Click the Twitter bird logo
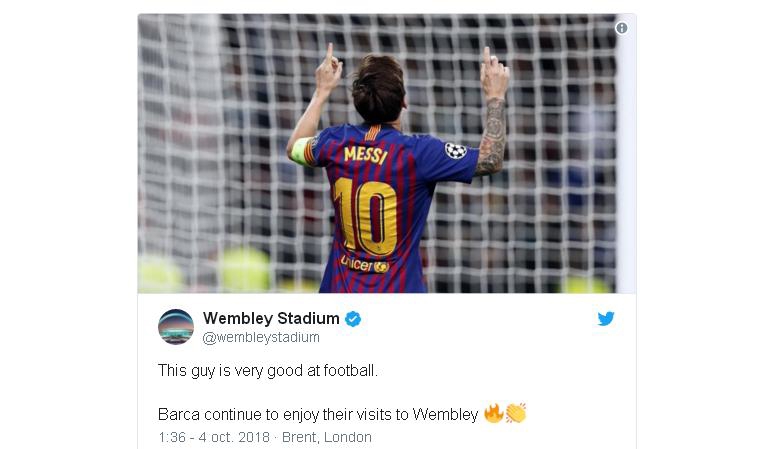780x449 pixels. click(606, 319)
